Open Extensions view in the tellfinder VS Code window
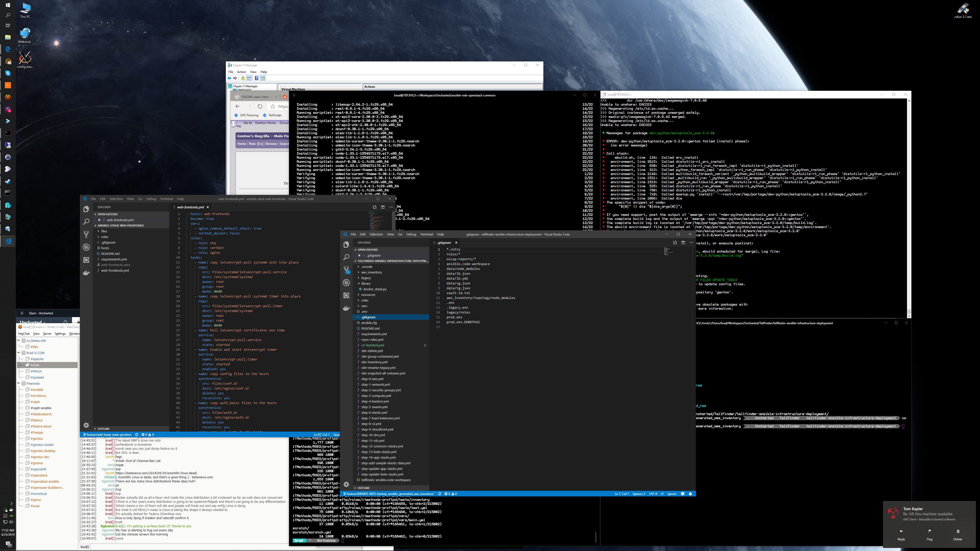Image resolution: width=980 pixels, height=551 pixels. (346, 295)
